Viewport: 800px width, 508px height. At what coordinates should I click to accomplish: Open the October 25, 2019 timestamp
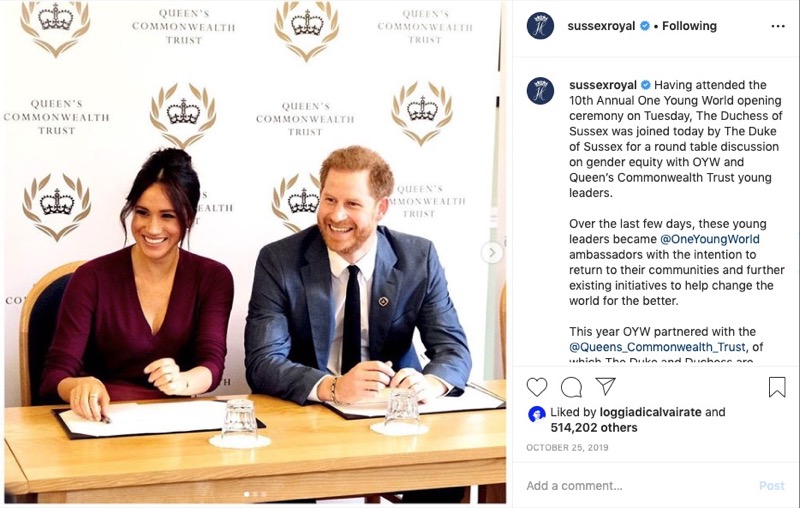pos(567,447)
